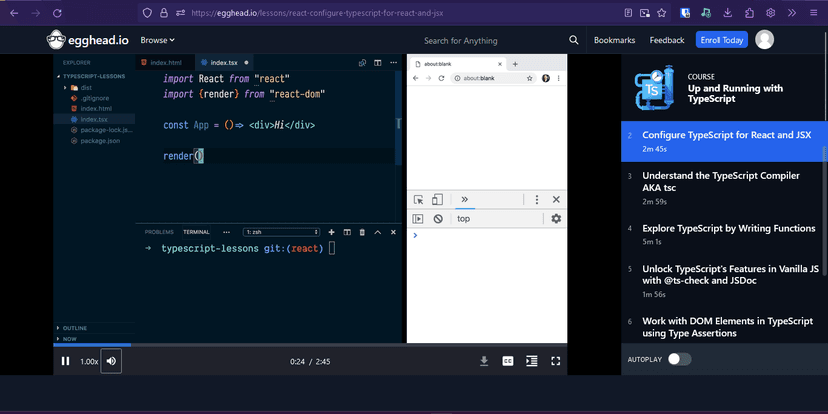Image resolution: width=828 pixels, height=414 pixels.
Task: Mute the video volume
Action: pos(111,361)
